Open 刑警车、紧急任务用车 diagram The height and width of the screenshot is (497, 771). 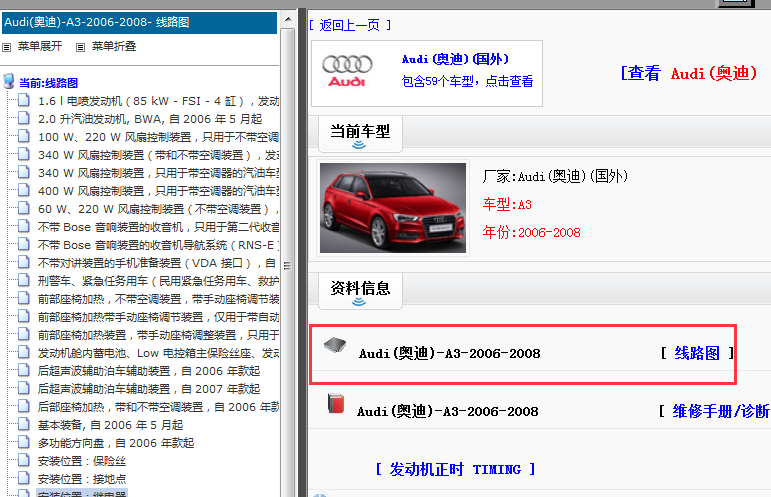pyautogui.click(x=158, y=281)
